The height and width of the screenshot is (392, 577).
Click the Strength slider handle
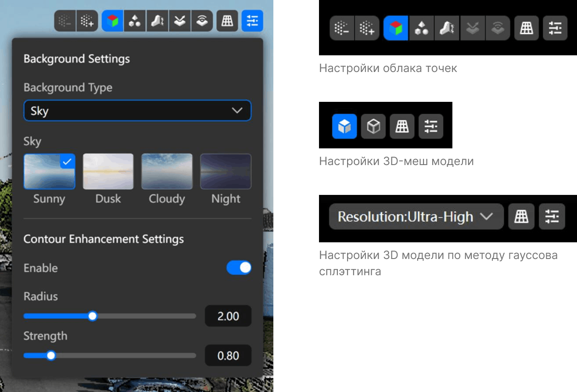click(51, 356)
